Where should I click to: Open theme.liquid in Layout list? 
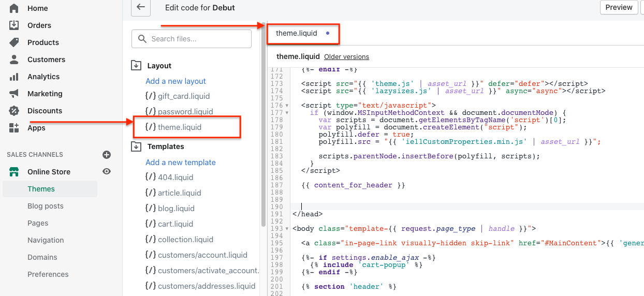click(x=180, y=127)
